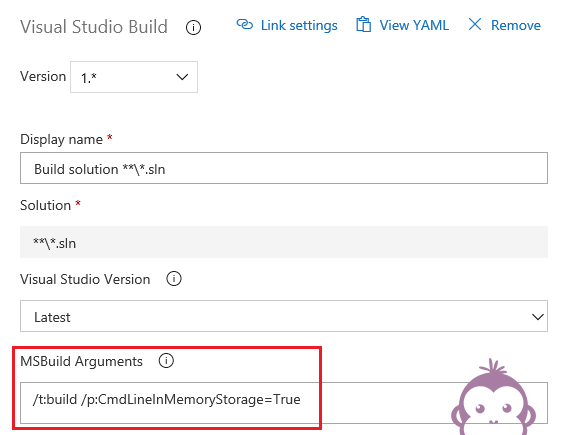
Task: Click the Display name input field
Action: [x=284, y=168]
